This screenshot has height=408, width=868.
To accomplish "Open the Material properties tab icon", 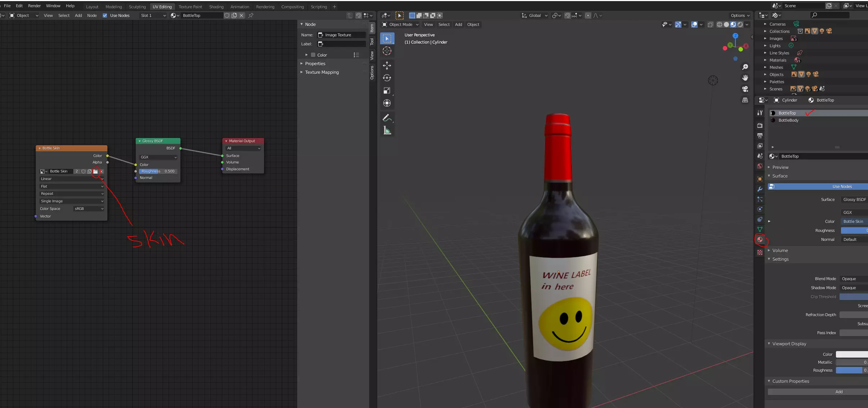I will 760,239.
